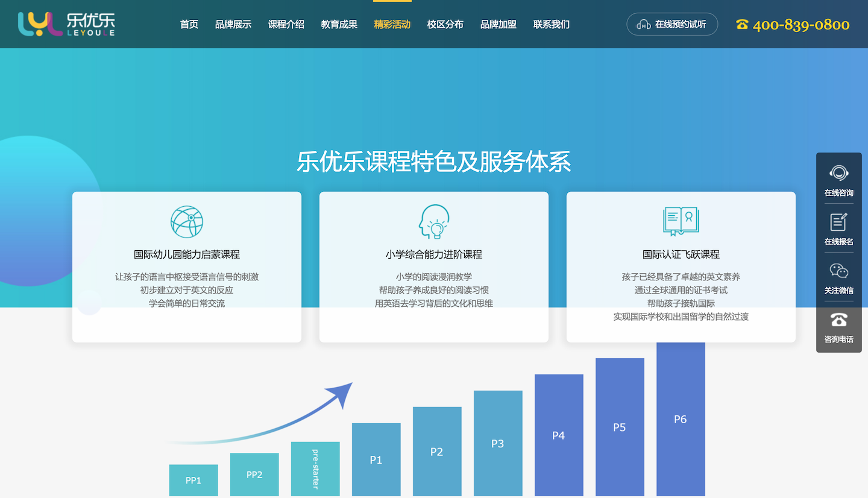Screen dimensions: 868x498
Task: Click the 小学综合能力进阶课程 card title
Action: pyautogui.click(x=434, y=254)
